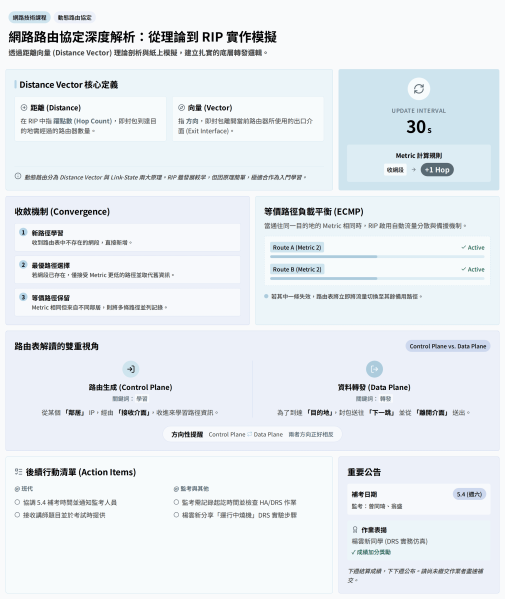505x599 pixels.
Task: Click the 方向性提醒 pill text
Action: coord(187,434)
